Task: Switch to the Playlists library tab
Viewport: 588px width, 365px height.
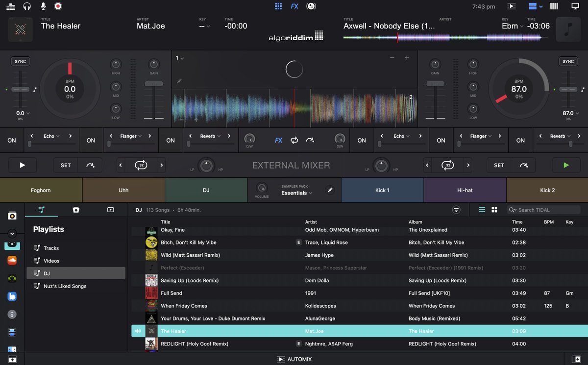Action: click(41, 210)
